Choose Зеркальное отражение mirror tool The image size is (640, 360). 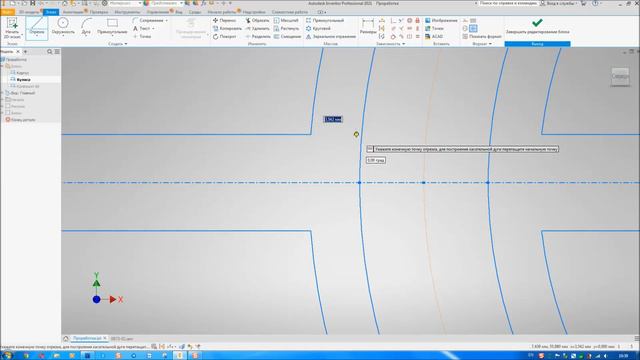[331, 36]
